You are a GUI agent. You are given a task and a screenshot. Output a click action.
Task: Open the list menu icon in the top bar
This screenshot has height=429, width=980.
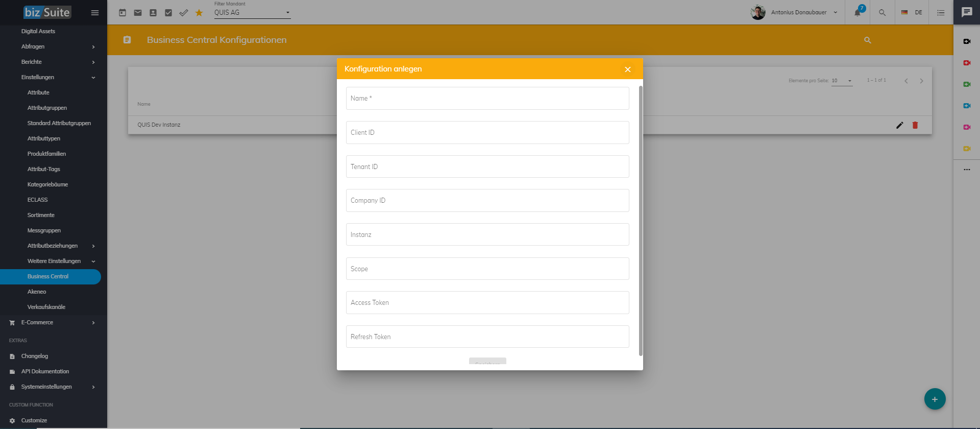click(941, 12)
